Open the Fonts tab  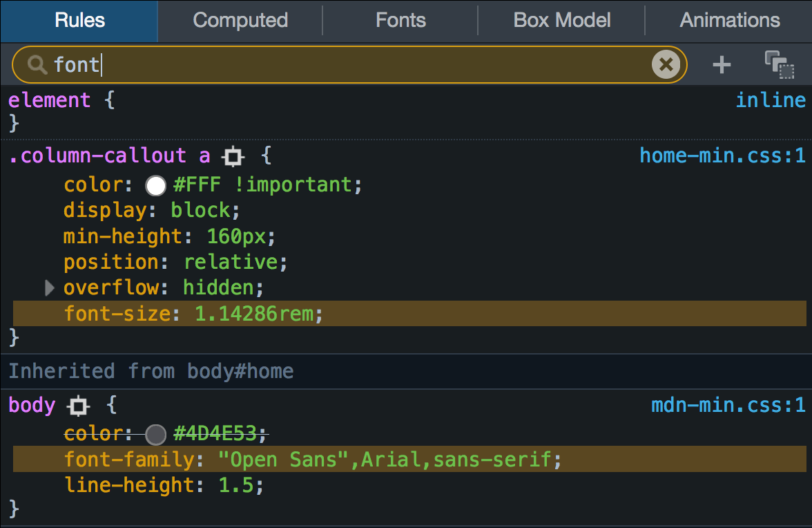400,21
